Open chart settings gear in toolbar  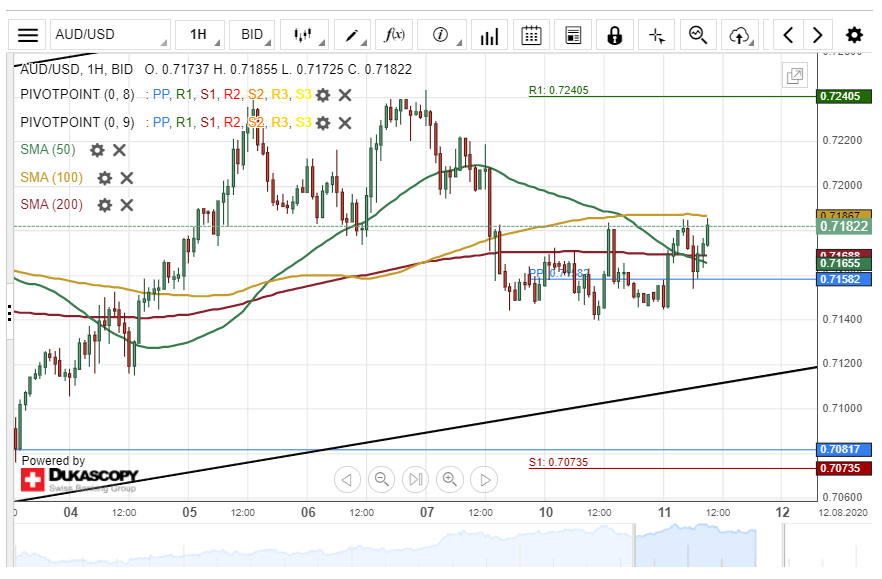[x=853, y=35]
